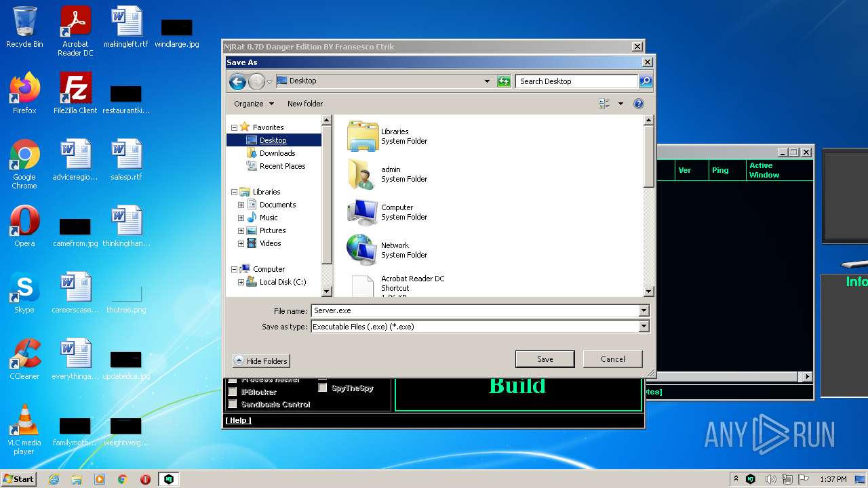Select the CCleaner desktop shortcut

point(24,359)
